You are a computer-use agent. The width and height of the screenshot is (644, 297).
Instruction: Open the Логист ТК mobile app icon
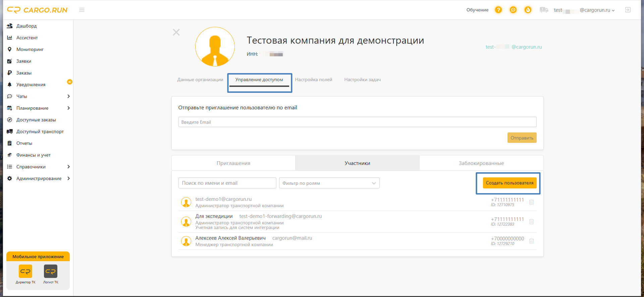click(51, 272)
